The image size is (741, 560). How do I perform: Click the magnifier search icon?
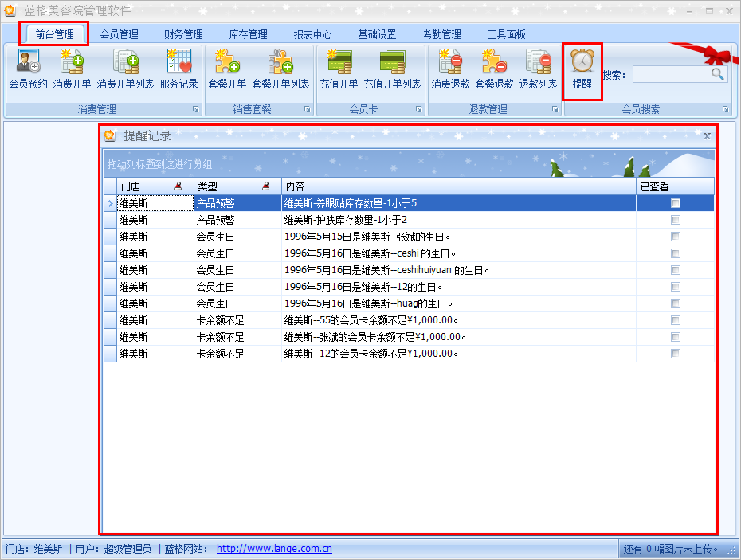(x=717, y=74)
